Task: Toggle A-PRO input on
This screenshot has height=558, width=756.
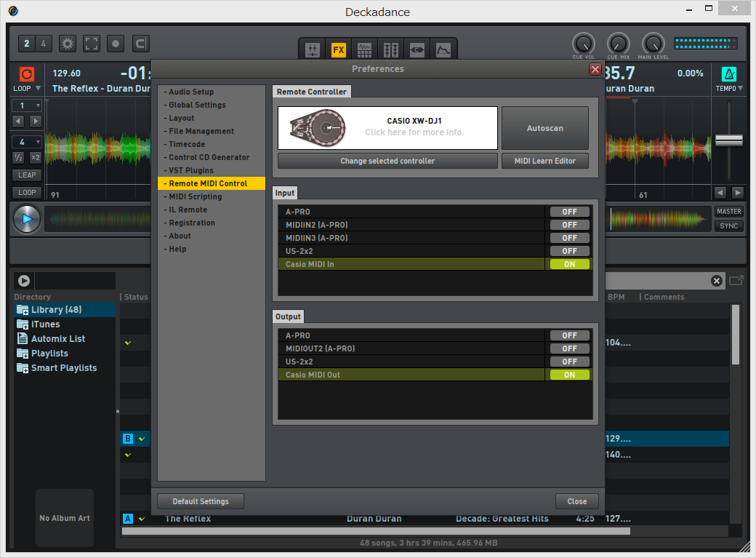Action: [x=569, y=212]
